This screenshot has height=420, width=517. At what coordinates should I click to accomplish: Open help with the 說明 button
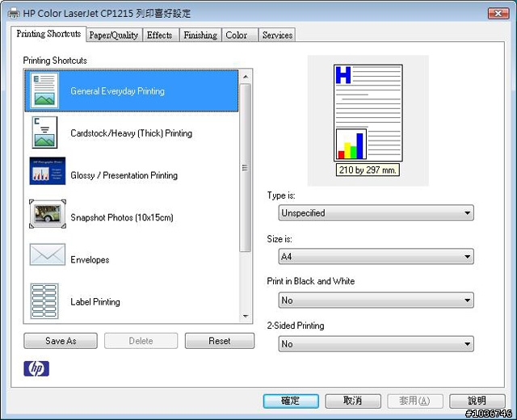[477, 401]
